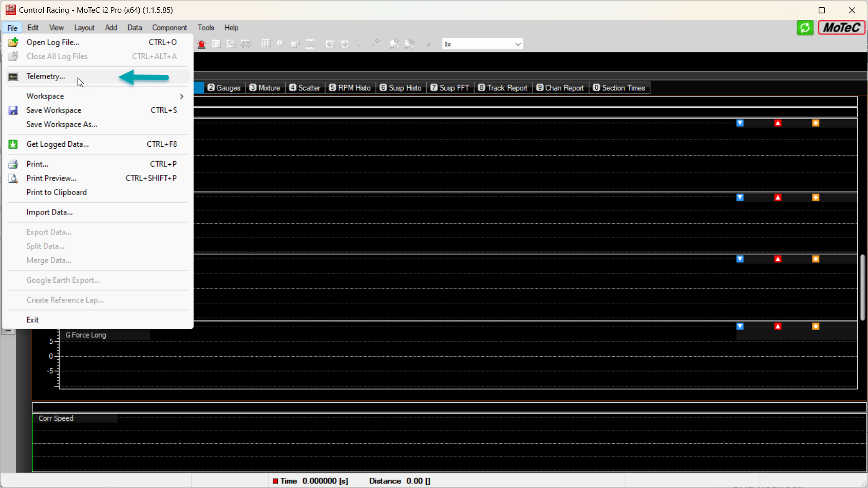The image size is (868, 488).
Task: Click the right arrow forward toolbar icon
Action: 345,44
